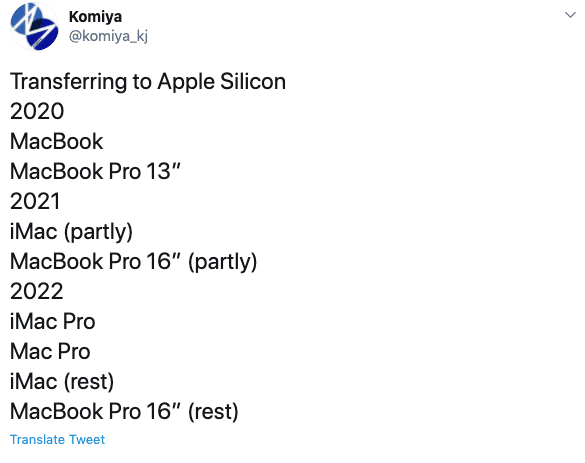The height and width of the screenshot is (463, 585).
Task: Click the standalone MacBook line
Action: [x=56, y=141]
